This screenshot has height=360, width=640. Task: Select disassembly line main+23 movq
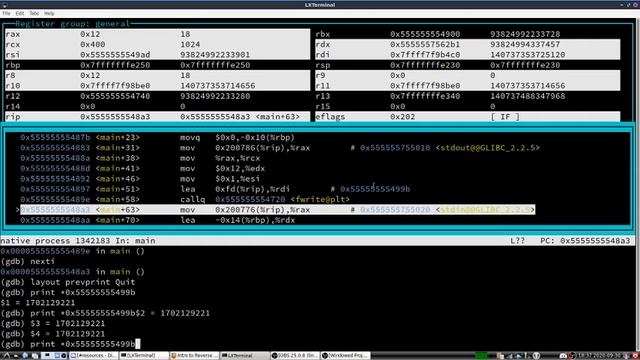coord(157,138)
